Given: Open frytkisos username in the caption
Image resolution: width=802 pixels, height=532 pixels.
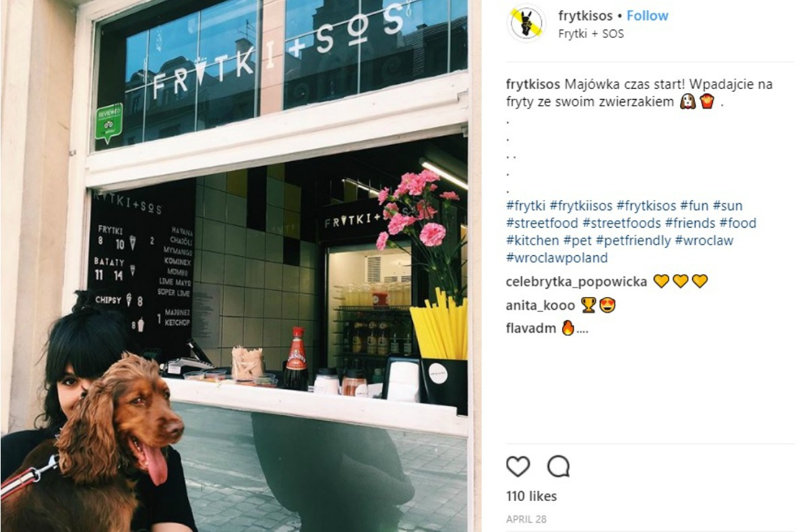Looking at the screenshot, I should [533, 84].
